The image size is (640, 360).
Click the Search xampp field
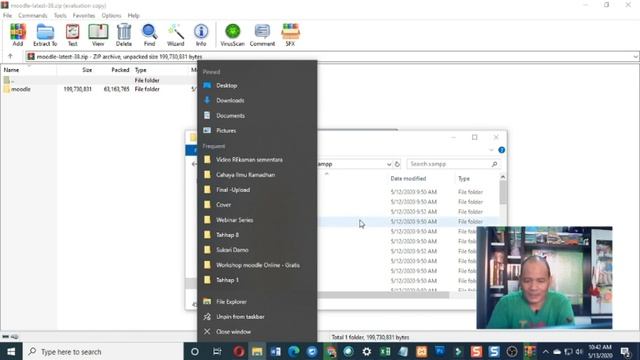coord(453,164)
